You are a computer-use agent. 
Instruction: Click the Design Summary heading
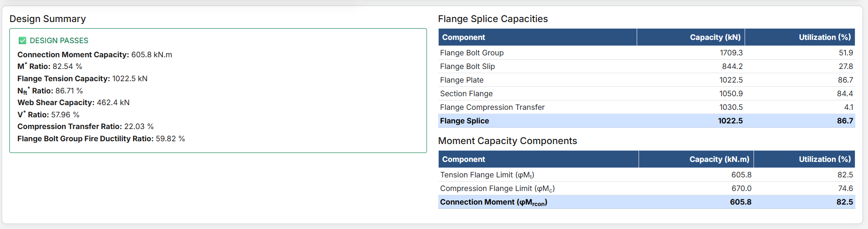(x=48, y=19)
